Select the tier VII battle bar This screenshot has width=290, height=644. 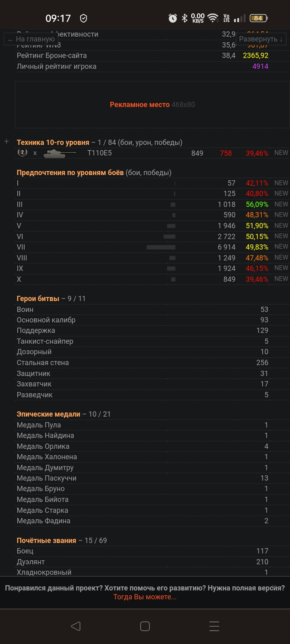(161, 247)
